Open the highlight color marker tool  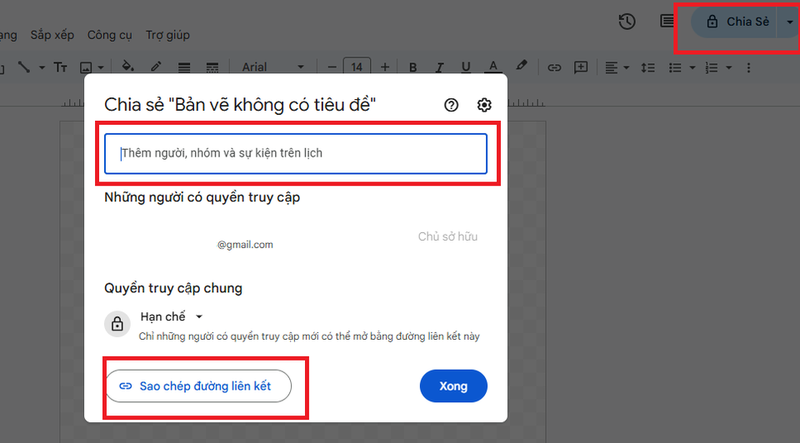pyautogui.click(x=521, y=66)
